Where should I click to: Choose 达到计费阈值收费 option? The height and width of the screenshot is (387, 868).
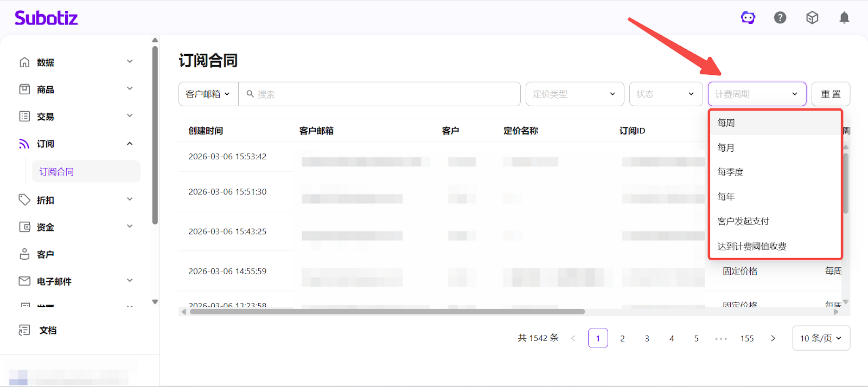tap(751, 246)
